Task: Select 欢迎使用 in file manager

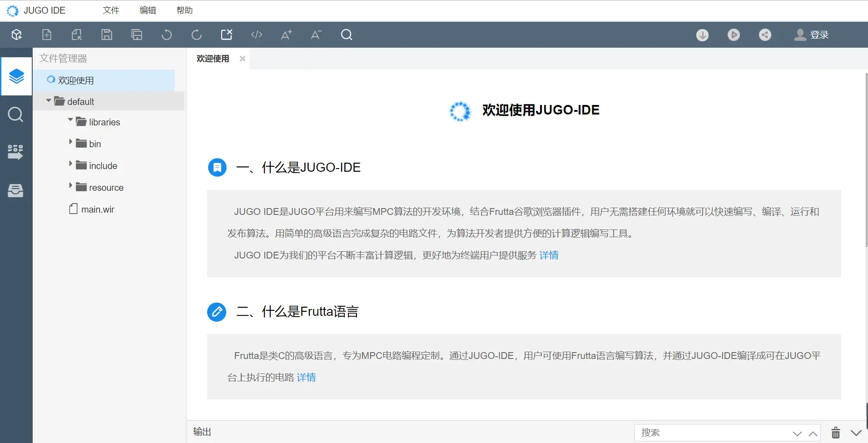Action: click(104, 80)
